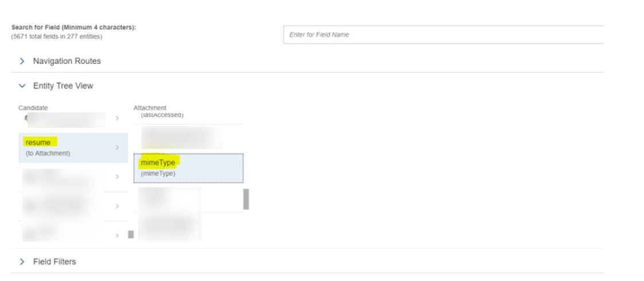
Task: Expand the Navigation Routes chevron
Action: tap(22, 61)
